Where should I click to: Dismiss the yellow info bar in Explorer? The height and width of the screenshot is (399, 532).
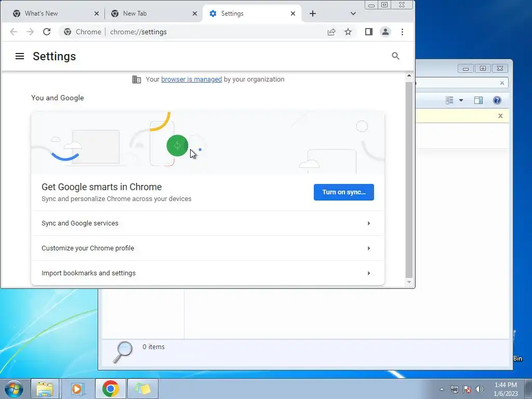point(500,116)
